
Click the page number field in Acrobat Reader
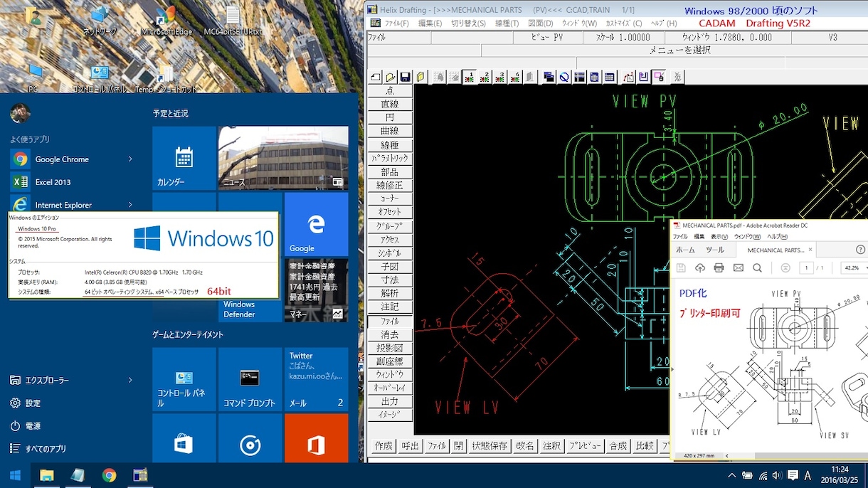point(806,268)
